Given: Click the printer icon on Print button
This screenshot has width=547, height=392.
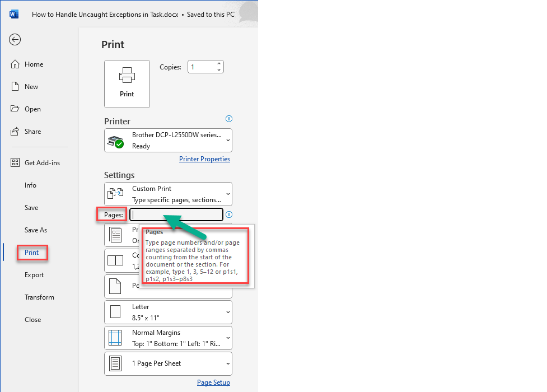Looking at the screenshot, I should point(127,75).
